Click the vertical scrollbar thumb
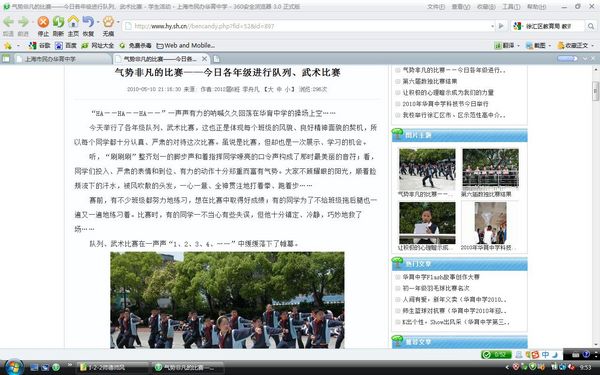 [x=595, y=91]
